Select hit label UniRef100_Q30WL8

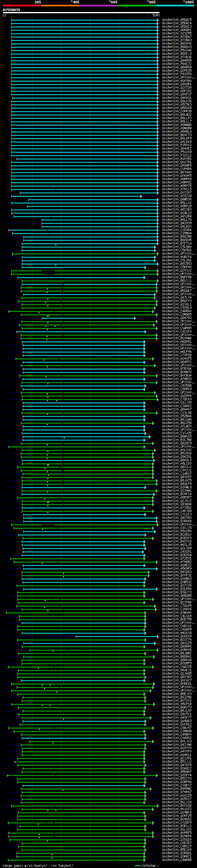coord(177,487)
